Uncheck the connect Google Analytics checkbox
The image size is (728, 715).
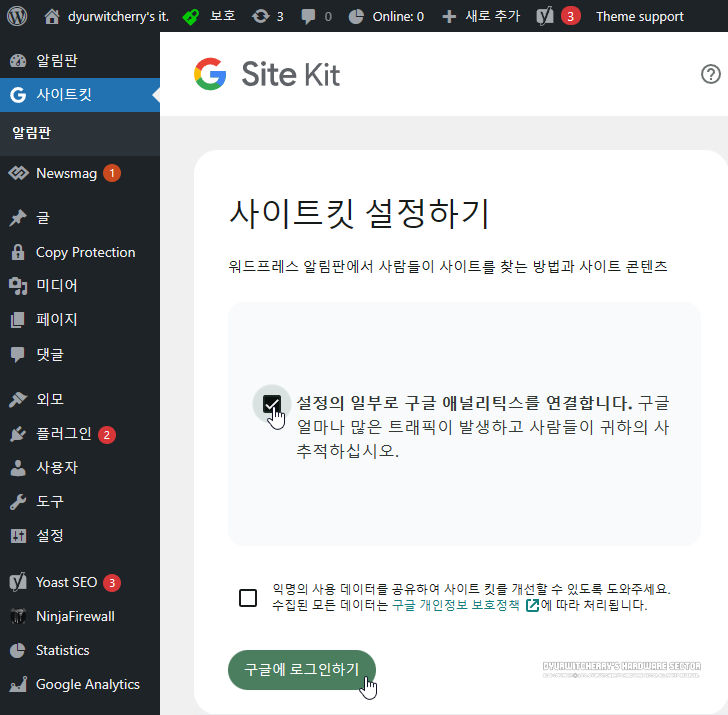point(272,404)
